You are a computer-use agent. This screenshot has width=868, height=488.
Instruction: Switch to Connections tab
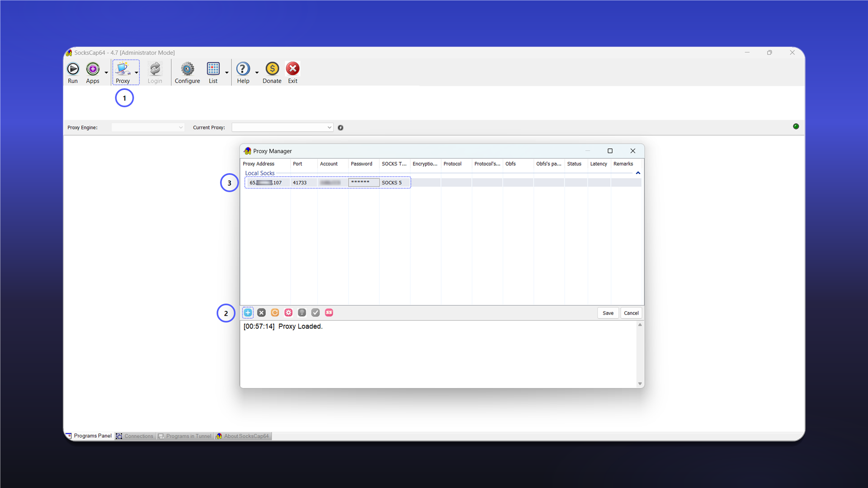click(135, 436)
